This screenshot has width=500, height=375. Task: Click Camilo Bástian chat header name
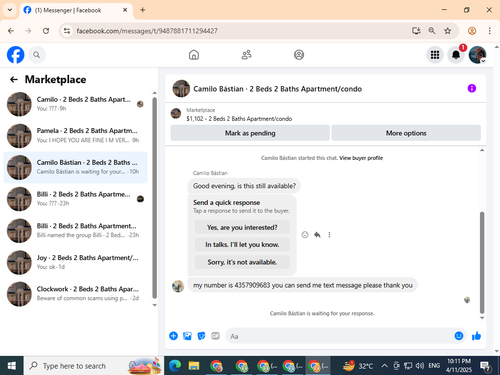click(277, 89)
